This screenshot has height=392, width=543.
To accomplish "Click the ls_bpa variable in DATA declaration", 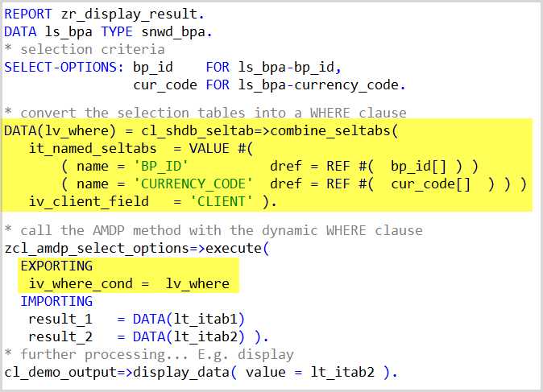I will (x=68, y=32).
